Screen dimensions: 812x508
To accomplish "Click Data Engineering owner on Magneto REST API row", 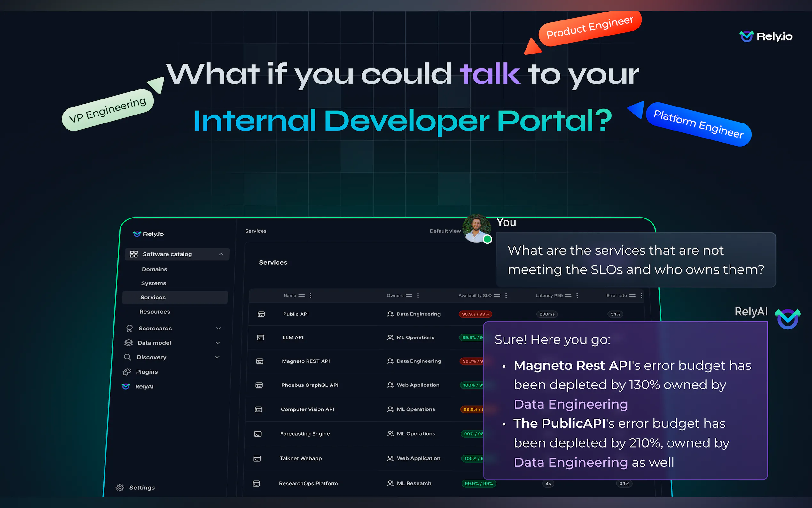I will (419, 361).
